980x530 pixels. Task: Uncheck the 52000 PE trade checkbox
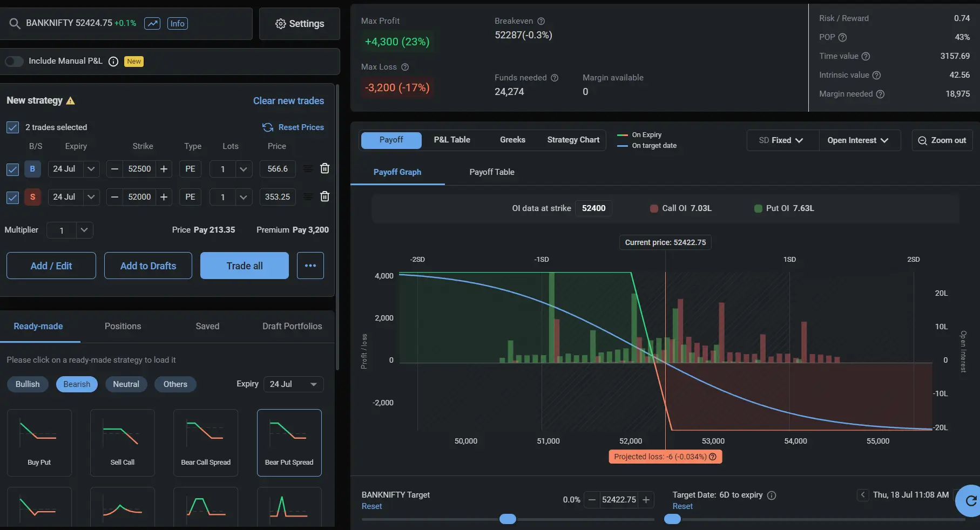point(12,198)
